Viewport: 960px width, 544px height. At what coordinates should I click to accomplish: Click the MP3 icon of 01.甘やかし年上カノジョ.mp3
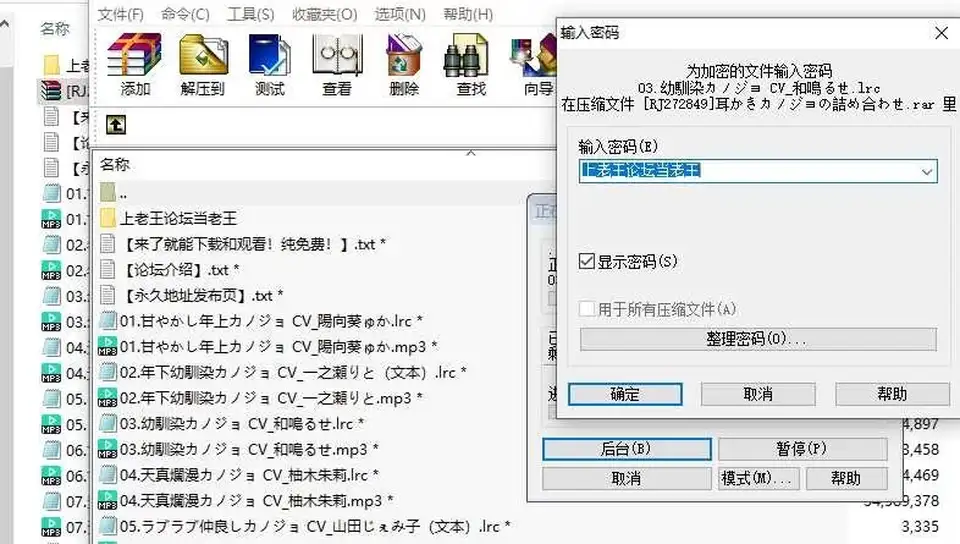click(108, 347)
